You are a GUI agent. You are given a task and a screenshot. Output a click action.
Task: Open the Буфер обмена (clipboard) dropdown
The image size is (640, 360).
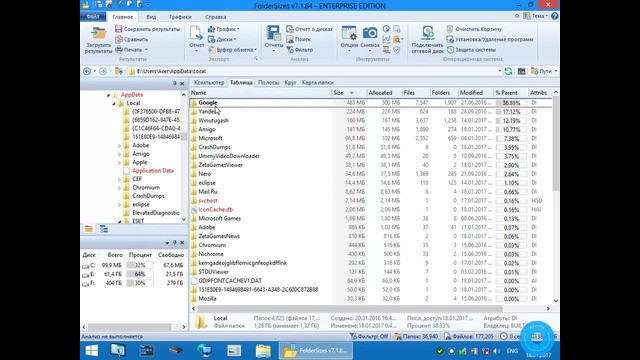tap(232, 49)
